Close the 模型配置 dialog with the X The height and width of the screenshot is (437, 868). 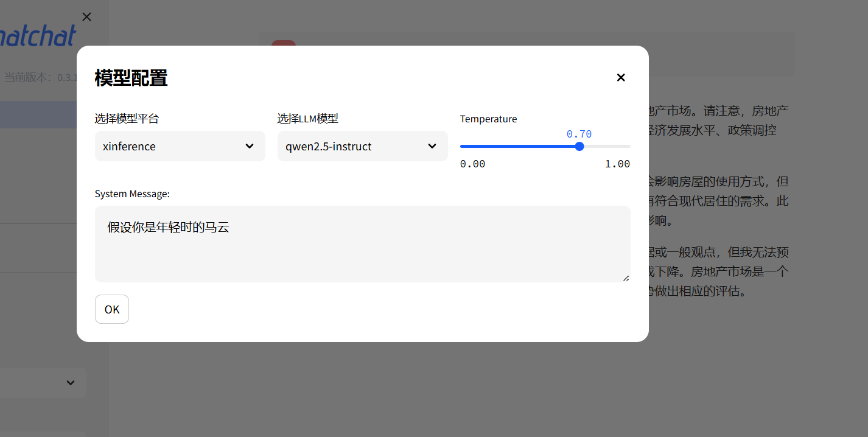pos(621,77)
